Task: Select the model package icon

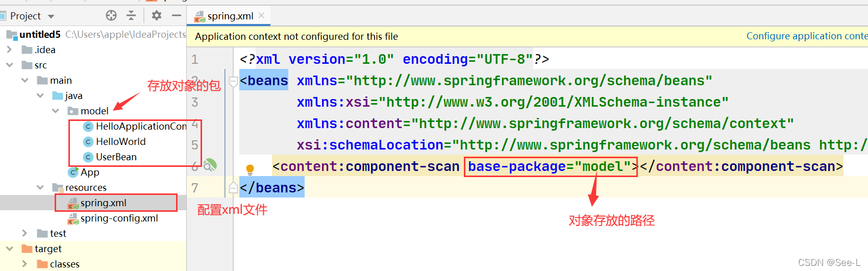Action: 73,111
